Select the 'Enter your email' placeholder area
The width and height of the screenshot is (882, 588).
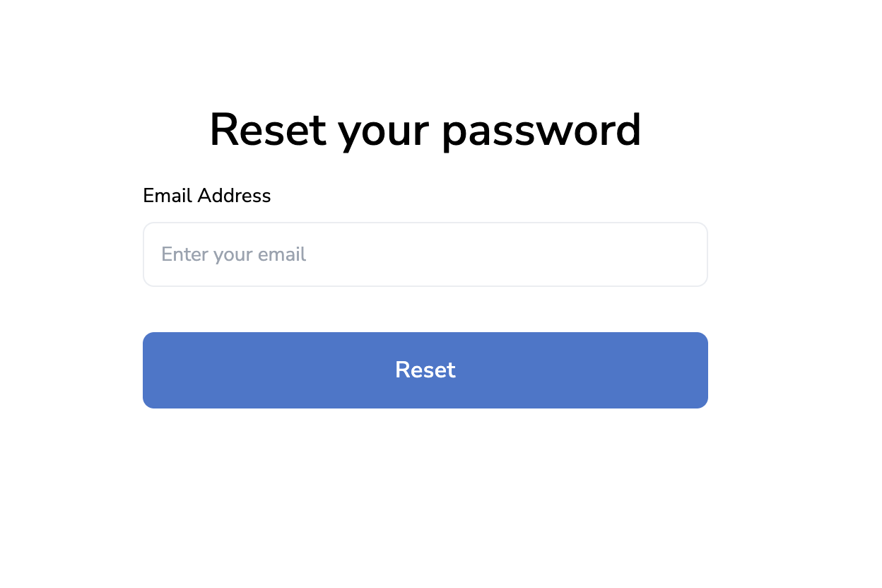tap(233, 254)
